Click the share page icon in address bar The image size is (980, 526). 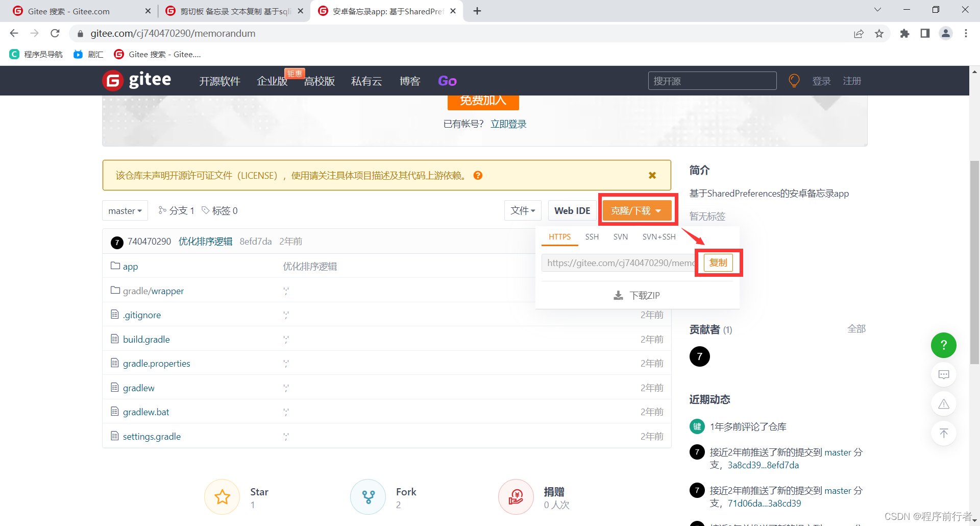859,34
